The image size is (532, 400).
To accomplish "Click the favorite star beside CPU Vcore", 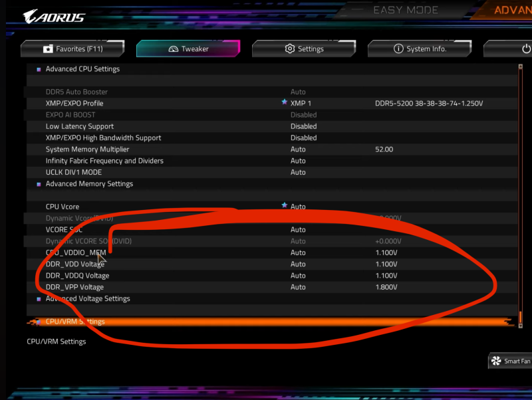I will (x=285, y=205).
